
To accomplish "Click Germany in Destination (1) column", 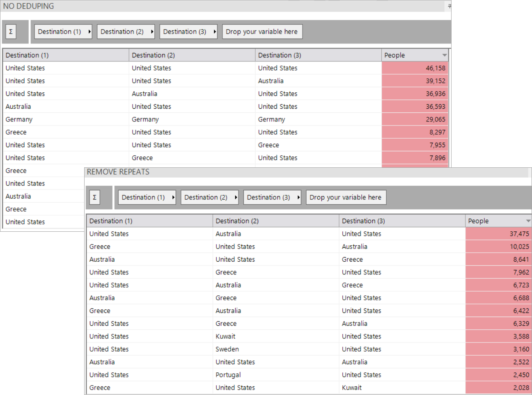I will point(19,119).
